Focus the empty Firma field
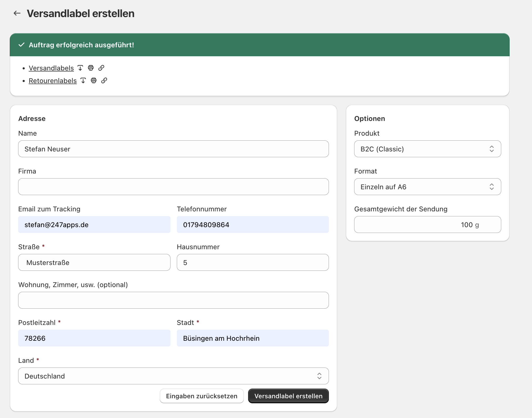Viewport: 532px width, 418px height. pos(173,187)
